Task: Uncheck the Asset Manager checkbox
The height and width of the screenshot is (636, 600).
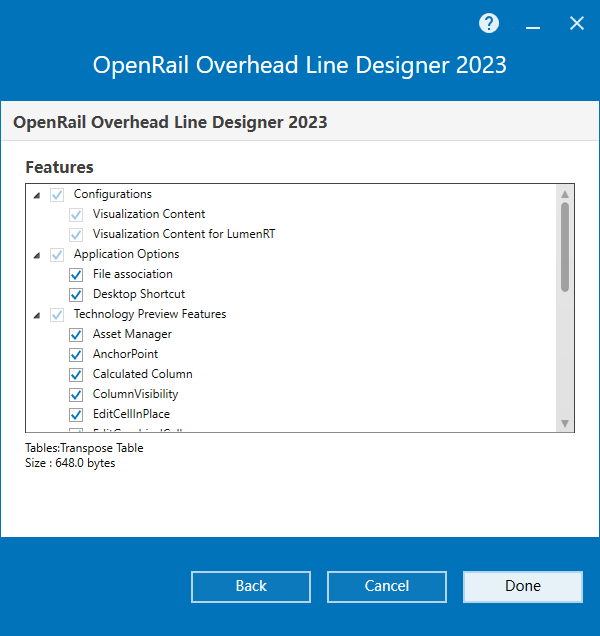Action: [76, 335]
